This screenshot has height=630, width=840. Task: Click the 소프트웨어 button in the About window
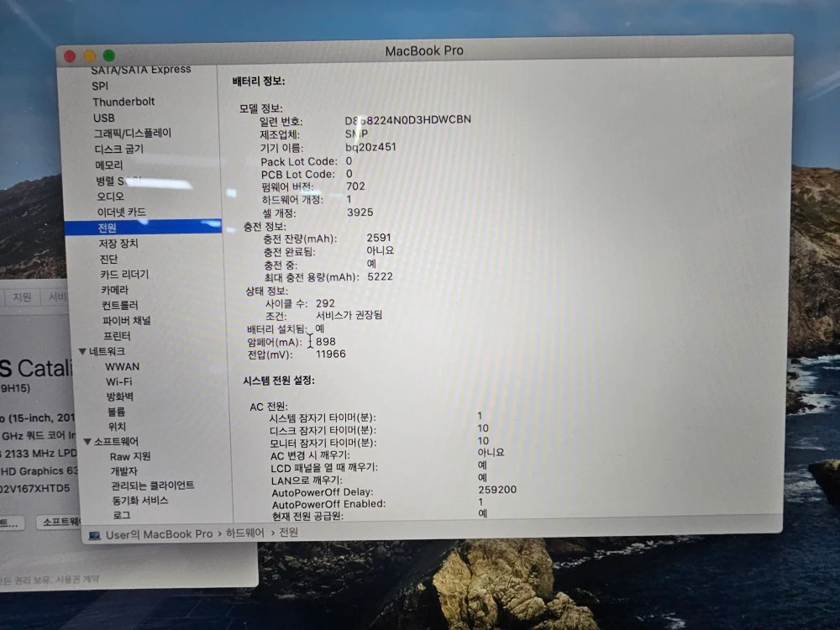(59, 522)
